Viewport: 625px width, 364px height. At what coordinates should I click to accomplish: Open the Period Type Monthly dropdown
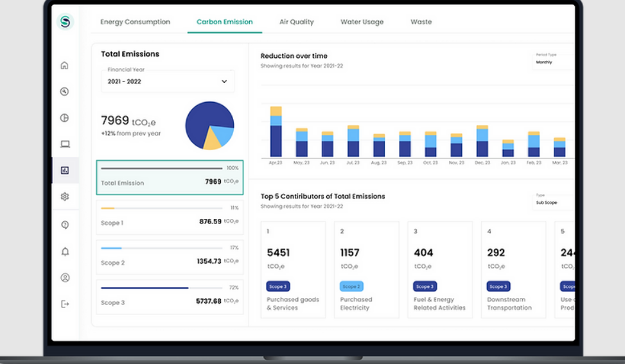[554, 62]
